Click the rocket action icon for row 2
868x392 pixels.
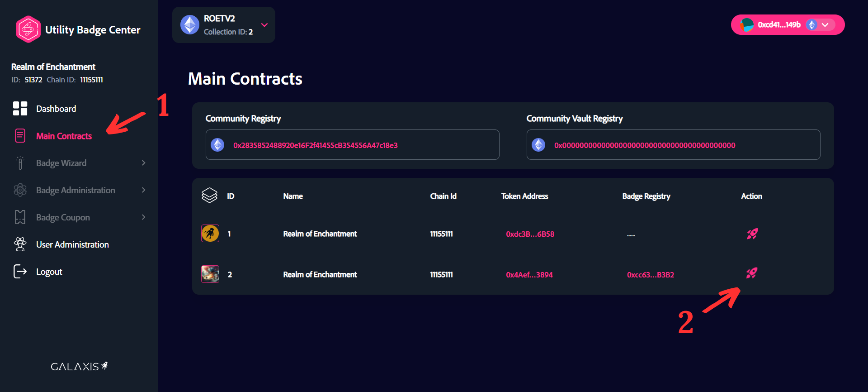tap(751, 273)
